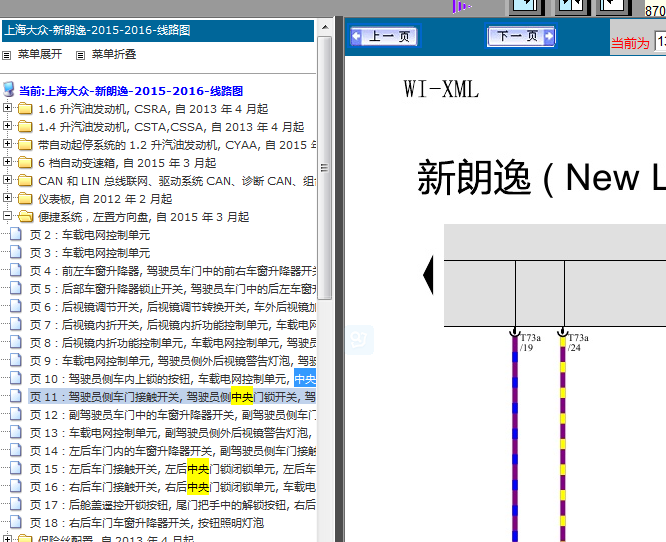
Task: Click the faint floating translate icon
Action: [x=359, y=340]
